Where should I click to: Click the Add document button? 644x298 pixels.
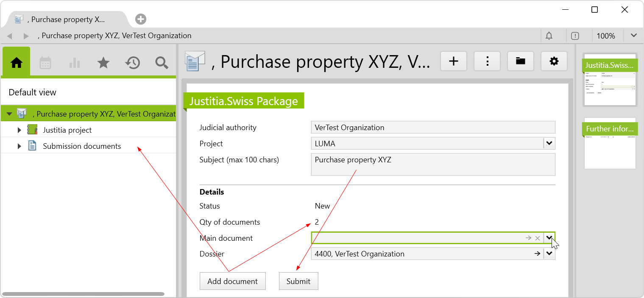pyautogui.click(x=232, y=281)
